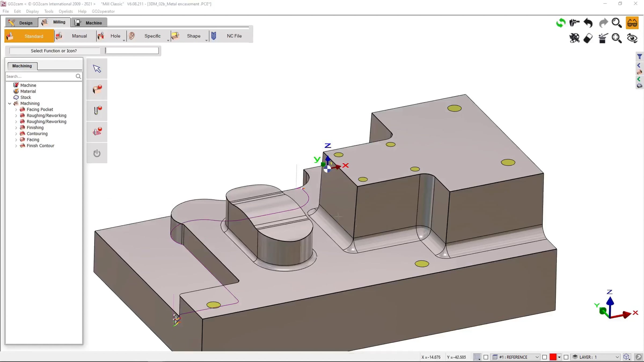Open the Opelists menu

[x=66, y=11]
